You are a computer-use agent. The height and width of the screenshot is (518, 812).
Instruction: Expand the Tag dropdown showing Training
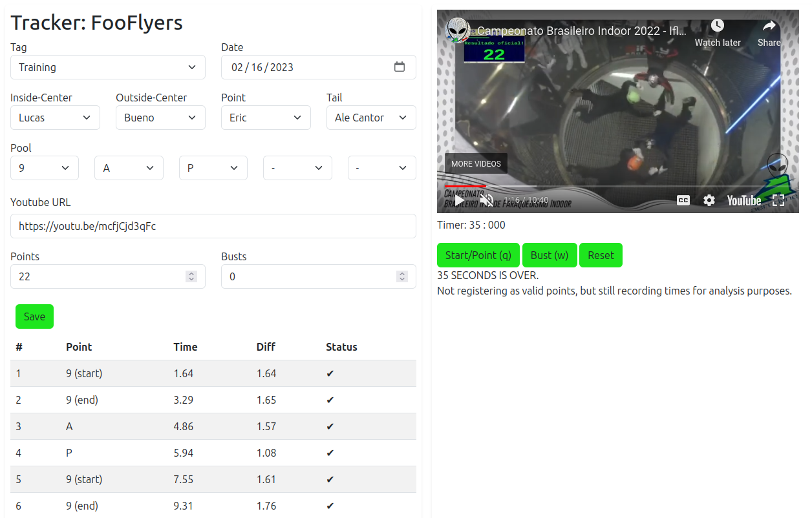108,67
